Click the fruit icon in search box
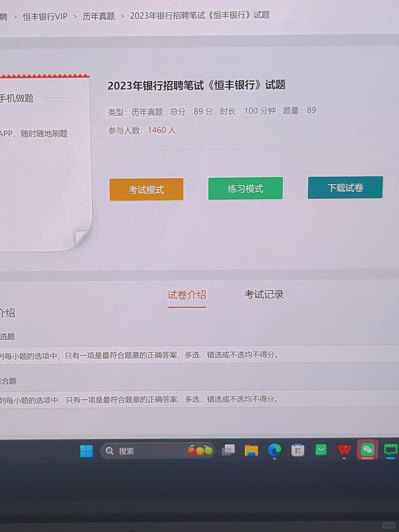399x532 pixels. [200, 450]
